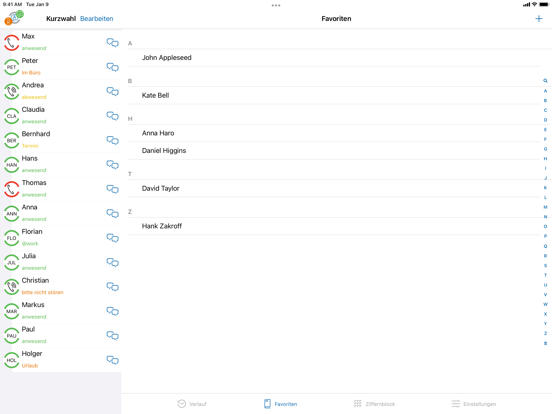Open chat with Paul
The image size is (552, 414).
point(113,335)
